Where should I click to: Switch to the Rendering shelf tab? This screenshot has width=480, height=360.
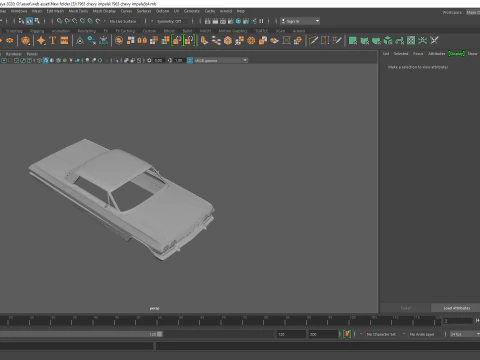point(87,31)
